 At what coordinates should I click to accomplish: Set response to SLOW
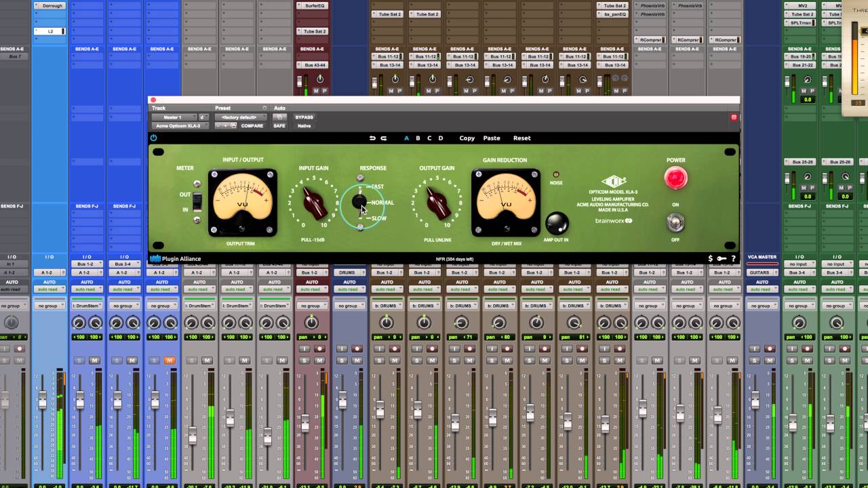click(378, 218)
